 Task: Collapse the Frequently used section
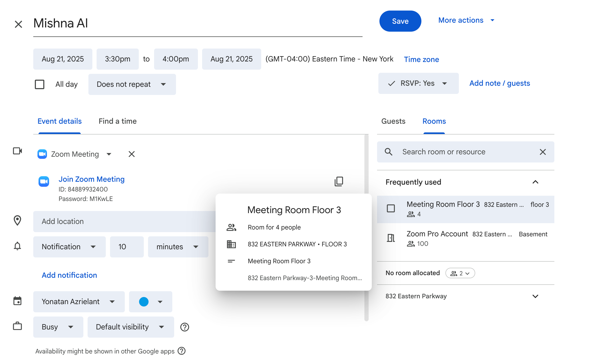pyautogui.click(x=535, y=182)
